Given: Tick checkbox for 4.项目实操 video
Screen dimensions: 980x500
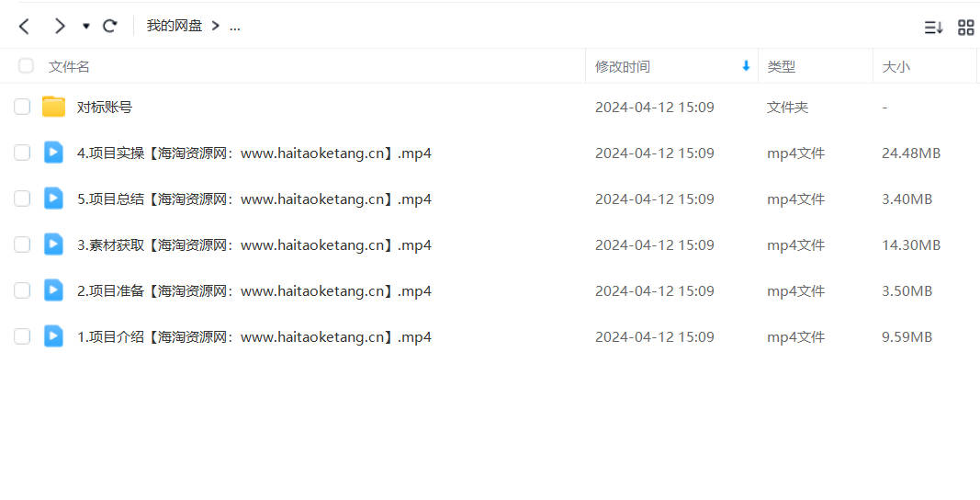Looking at the screenshot, I should [x=22, y=153].
